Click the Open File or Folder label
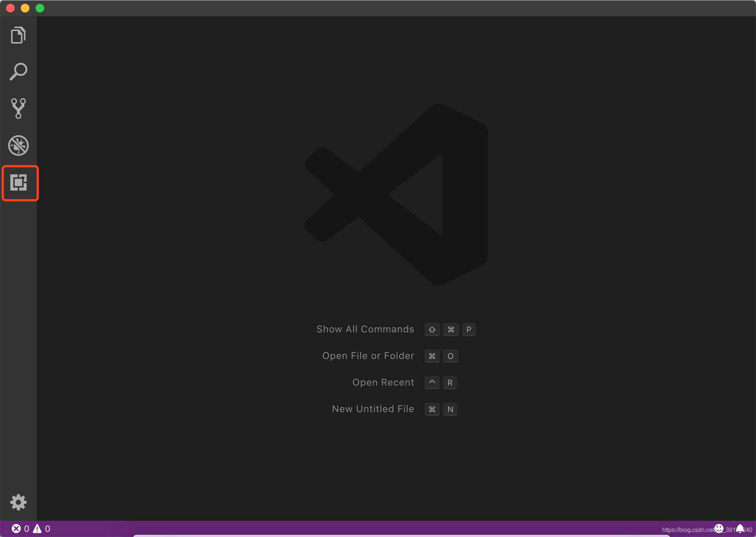The image size is (756, 537). coord(368,356)
